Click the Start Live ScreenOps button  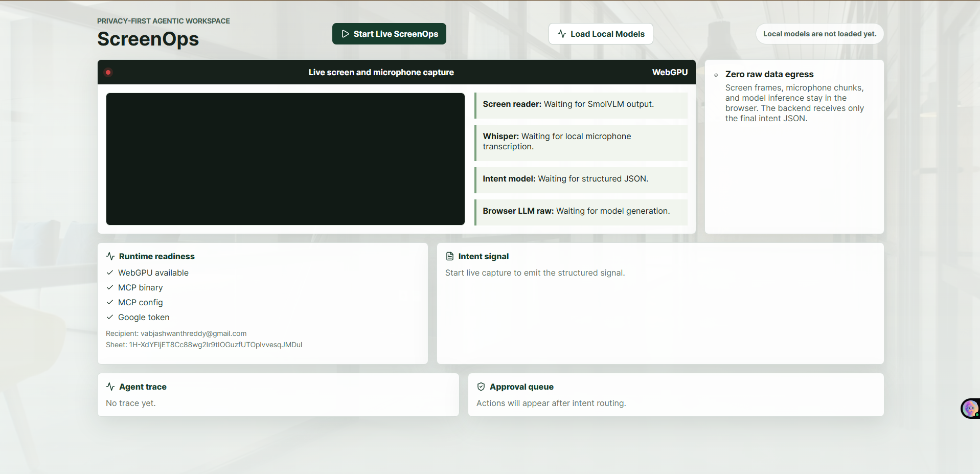click(x=389, y=34)
